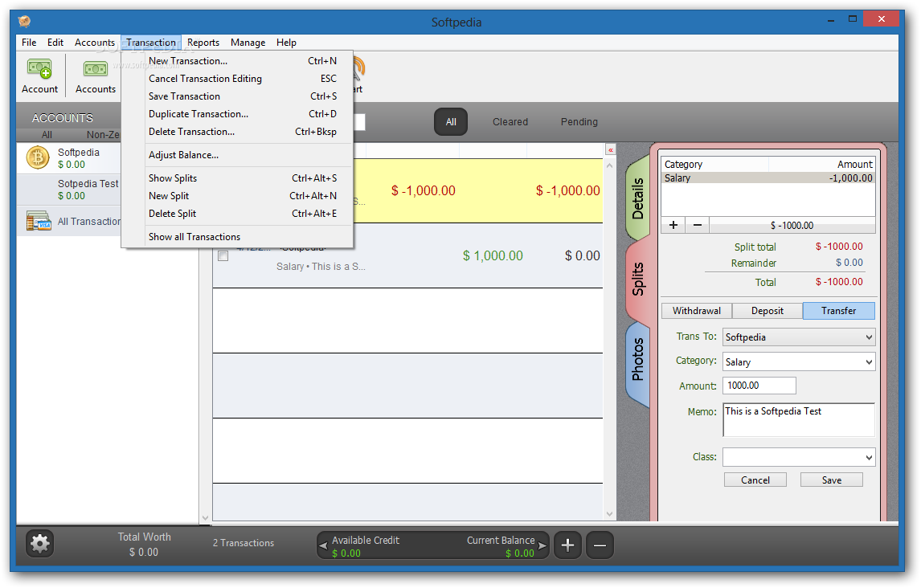
Task: Click the Amount column header in splits
Action: 821,165
